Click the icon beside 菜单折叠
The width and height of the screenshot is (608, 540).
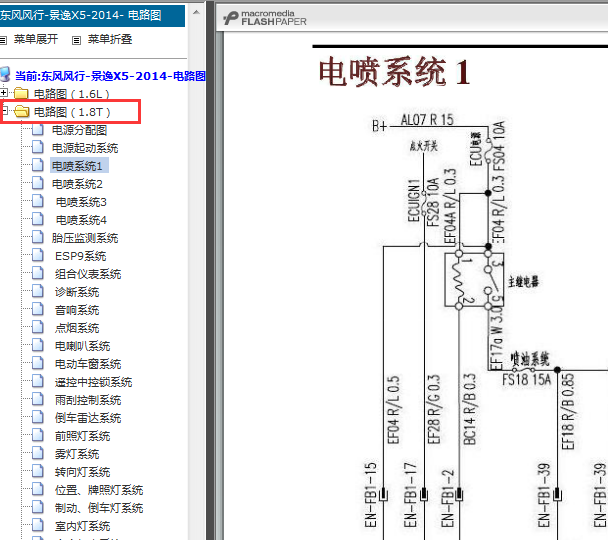76,40
